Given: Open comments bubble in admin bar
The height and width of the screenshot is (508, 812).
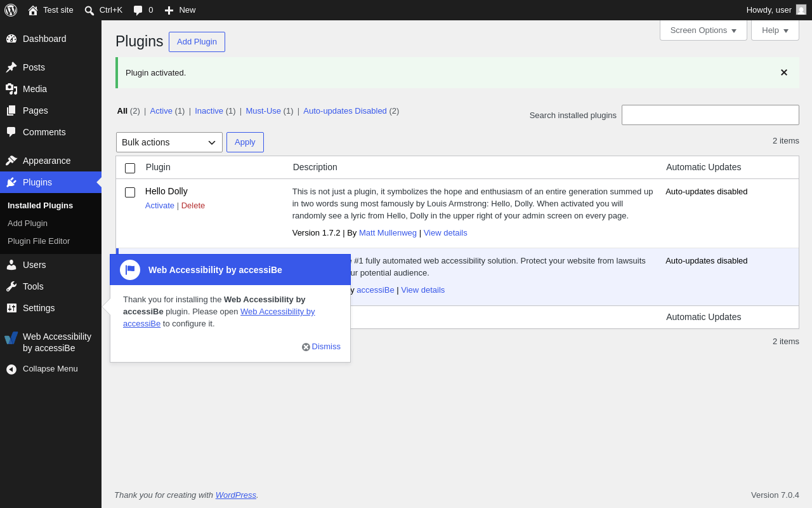Looking at the screenshot, I should 138,10.
